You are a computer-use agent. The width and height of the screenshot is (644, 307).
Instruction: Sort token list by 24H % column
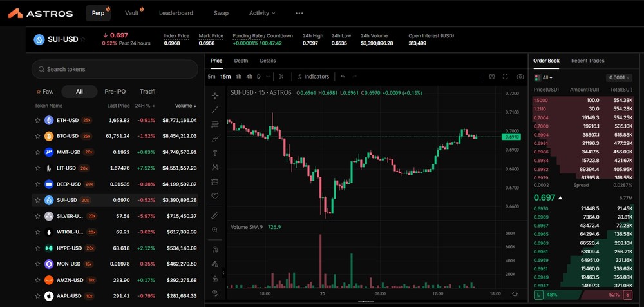tap(145, 106)
